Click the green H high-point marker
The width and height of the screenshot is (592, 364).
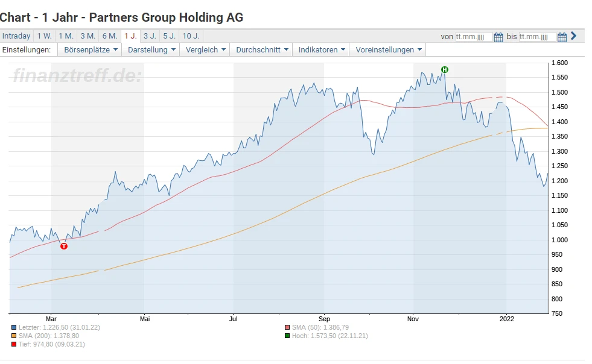point(445,70)
